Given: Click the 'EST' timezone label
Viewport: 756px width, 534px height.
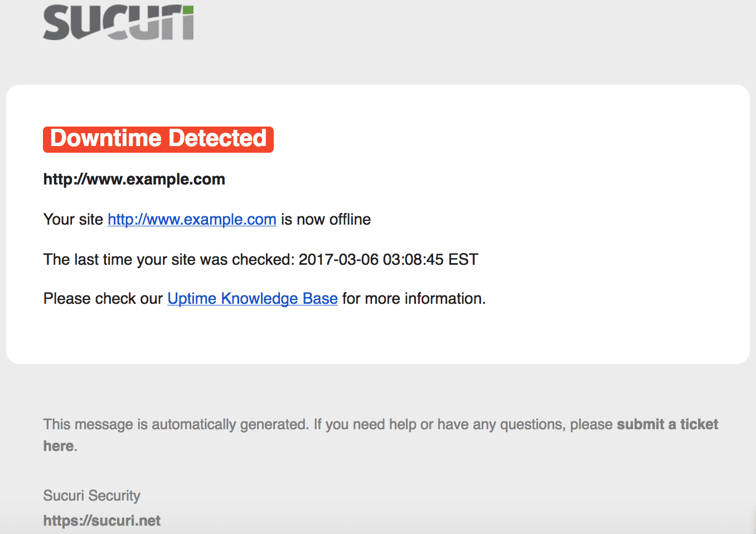Looking at the screenshot, I should click(x=463, y=259).
